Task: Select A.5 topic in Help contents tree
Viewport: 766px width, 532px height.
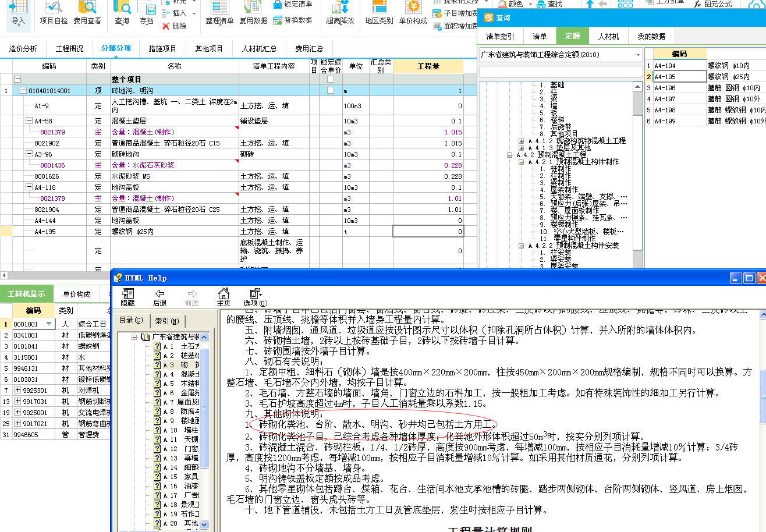Action: [175, 384]
